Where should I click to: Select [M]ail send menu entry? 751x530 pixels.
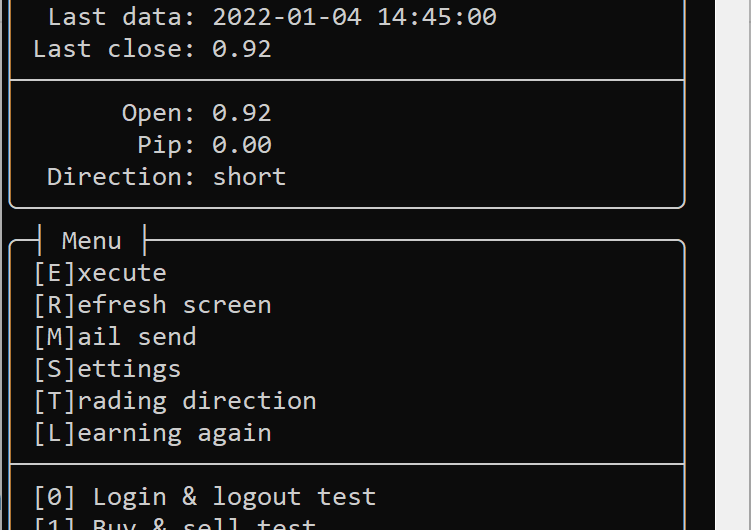click(x=115, y=337)
